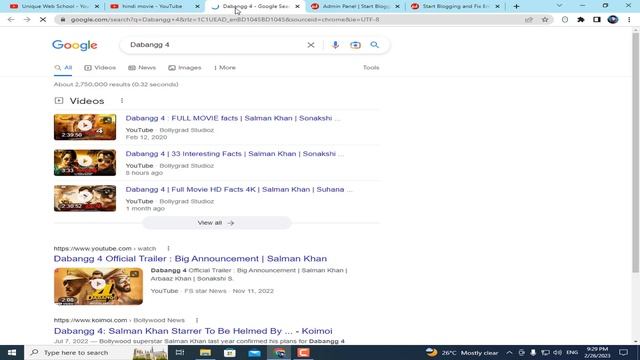Open the Chrome profile avatar
Viewport: 640px width, 360px height.
click(613, 20)
